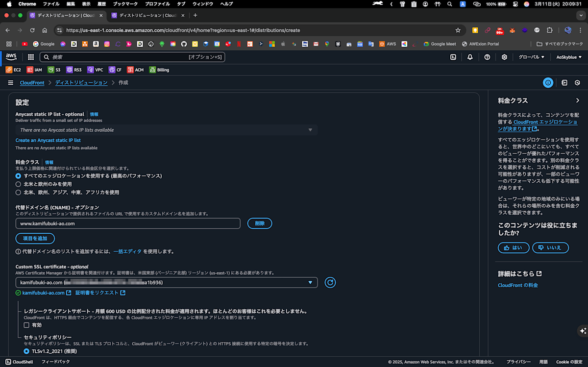Screen dimensions: 588x367
Task: Open the IAM service shortcut
Action: (34, 70)
